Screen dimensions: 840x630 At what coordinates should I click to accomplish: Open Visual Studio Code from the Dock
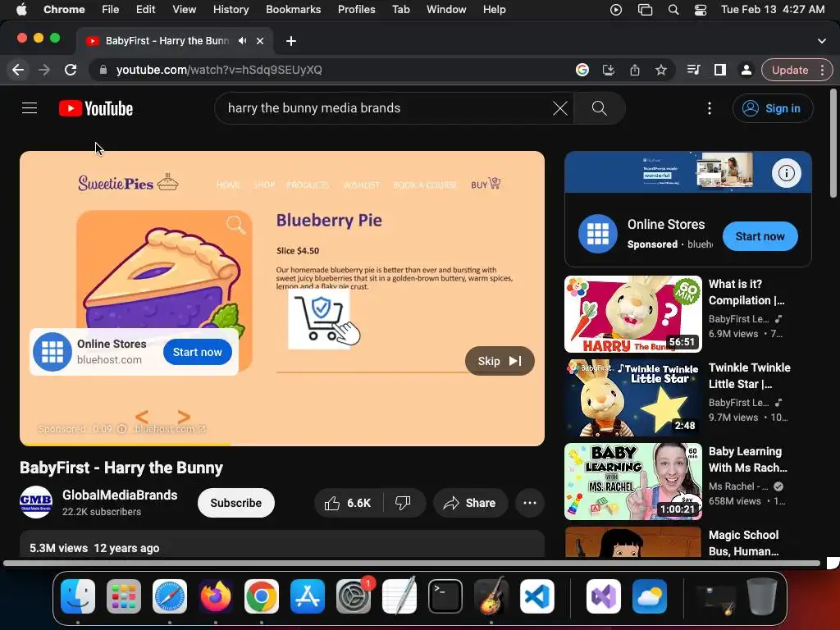coord(537,596)
